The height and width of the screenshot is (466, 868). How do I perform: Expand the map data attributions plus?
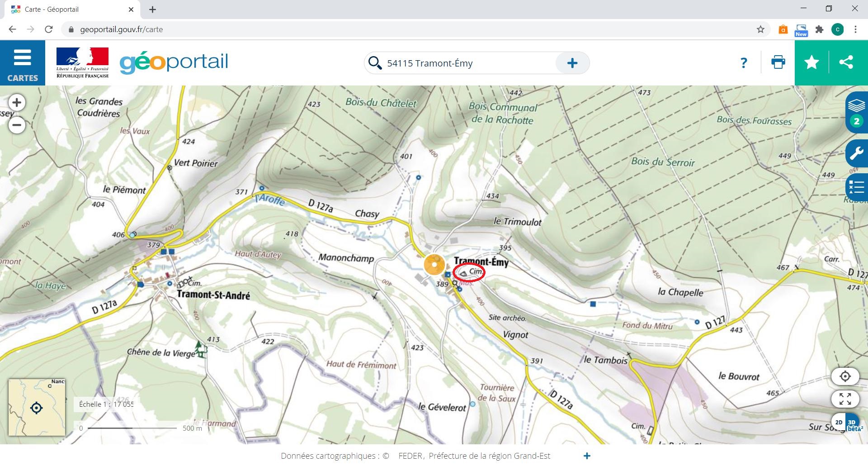coord(587,456)
